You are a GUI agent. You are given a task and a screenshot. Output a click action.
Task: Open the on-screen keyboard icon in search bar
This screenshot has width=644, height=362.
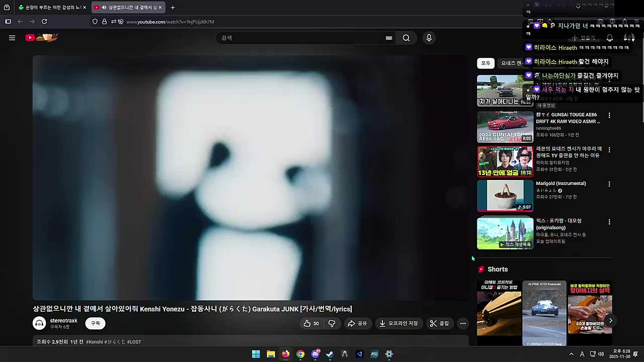(388, 38)
